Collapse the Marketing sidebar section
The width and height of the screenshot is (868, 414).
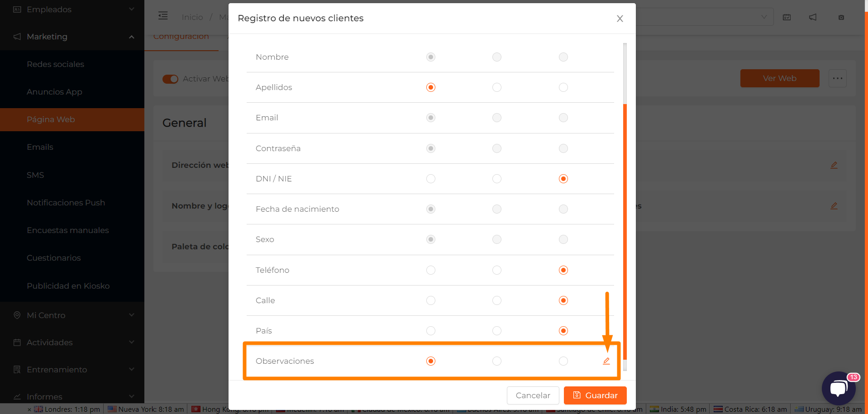point(72,37)
